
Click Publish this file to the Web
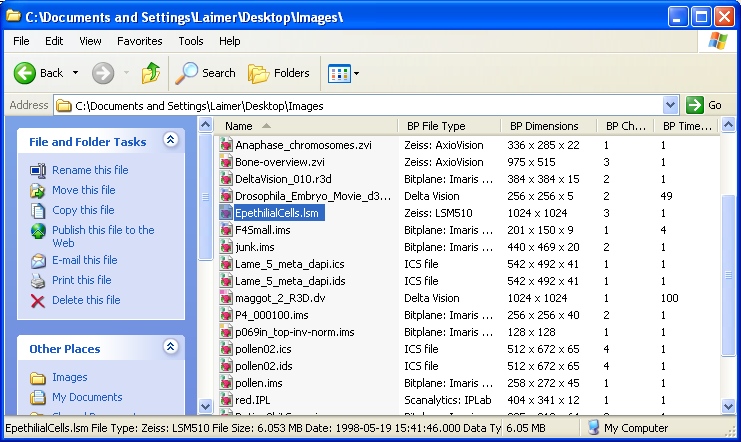103,236
